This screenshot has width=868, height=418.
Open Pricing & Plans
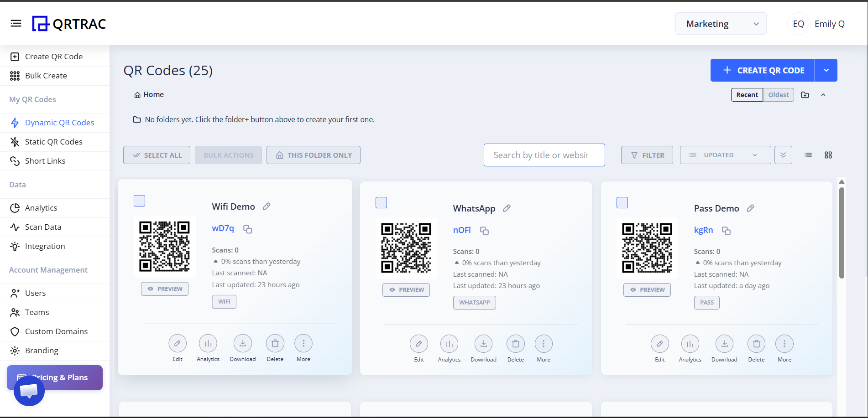[55, 377]
